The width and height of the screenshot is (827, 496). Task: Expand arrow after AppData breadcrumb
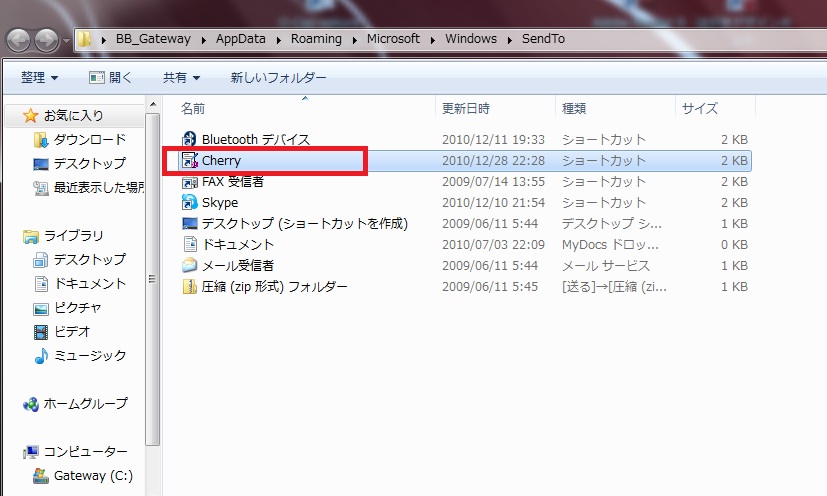(278, 40)
